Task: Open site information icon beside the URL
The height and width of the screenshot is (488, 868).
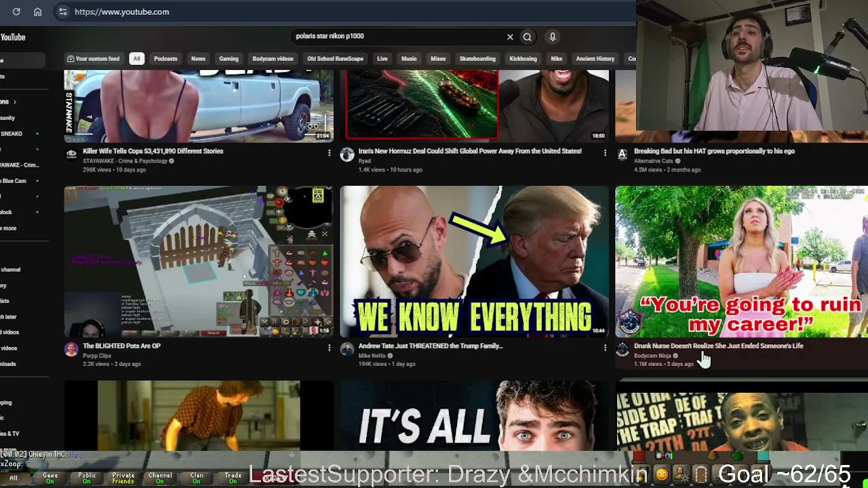Action: [x=63, y=12]
